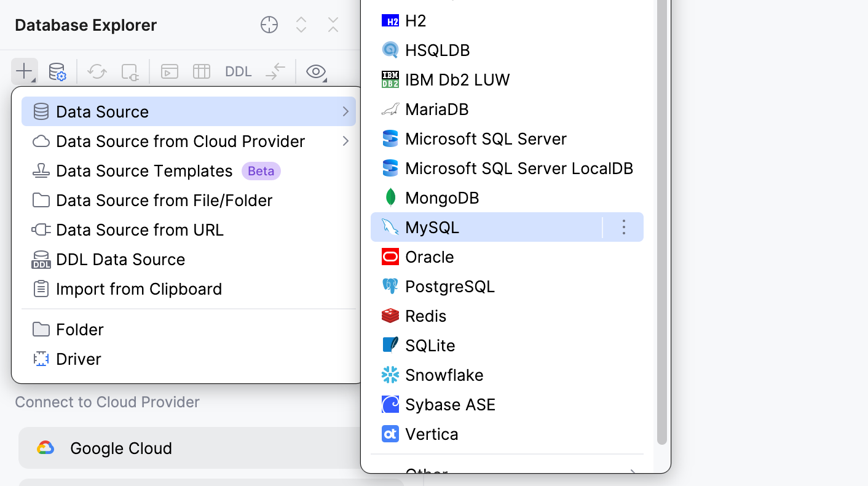Viewport: 868px width, 486px height.
Task: Click the H2 blue logo icon
Action: pyautogui.click(x=390, y=21)
